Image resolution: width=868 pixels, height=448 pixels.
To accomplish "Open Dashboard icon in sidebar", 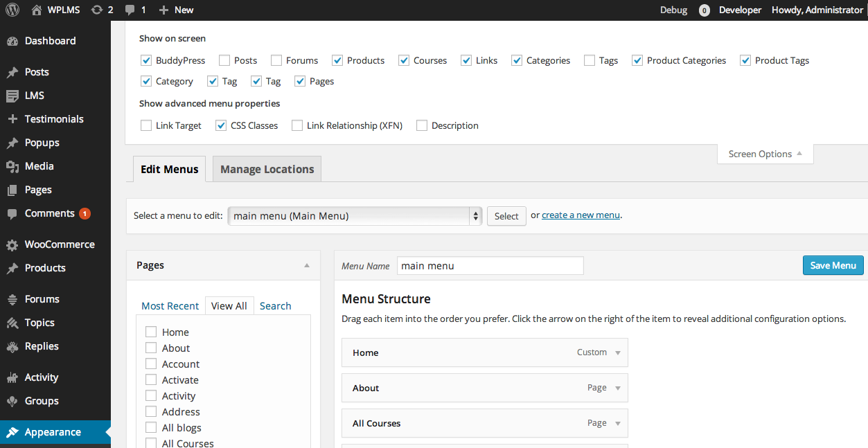I will (12, 41).
